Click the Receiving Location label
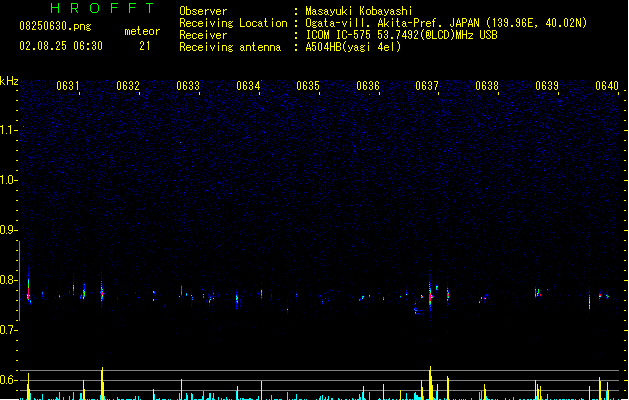The image size is (629, 400). (233, 23)
